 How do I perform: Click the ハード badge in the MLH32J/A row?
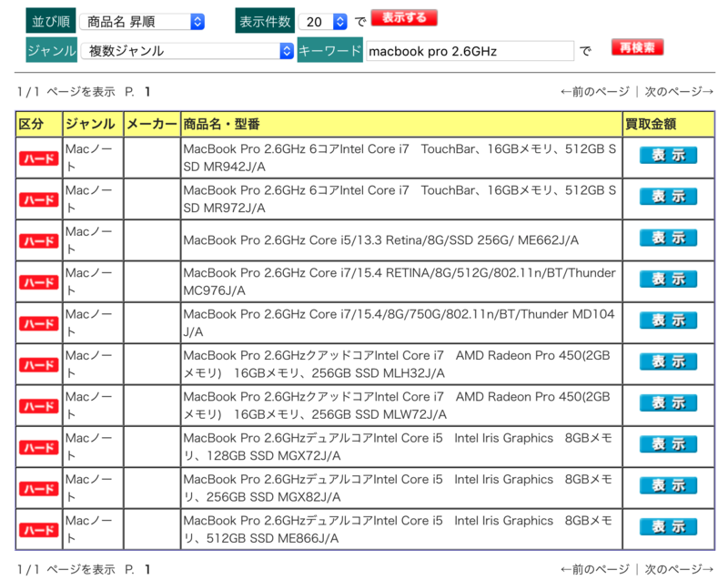tap(39, 365)
